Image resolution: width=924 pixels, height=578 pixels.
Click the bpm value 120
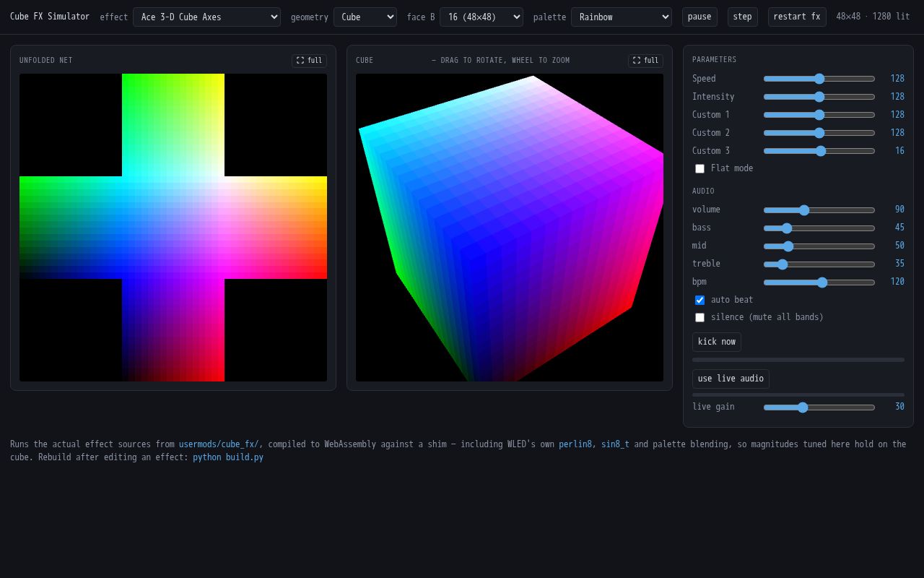(x=897, y=282)
